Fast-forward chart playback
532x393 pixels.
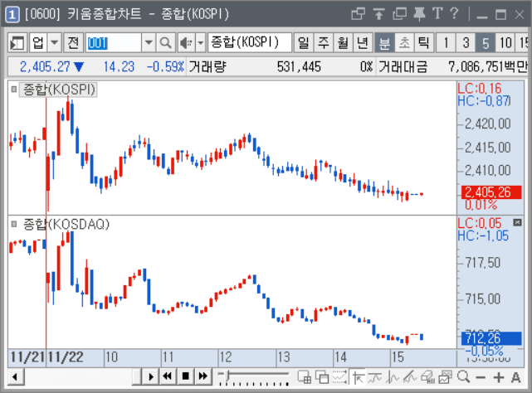(x=203, y=376)
